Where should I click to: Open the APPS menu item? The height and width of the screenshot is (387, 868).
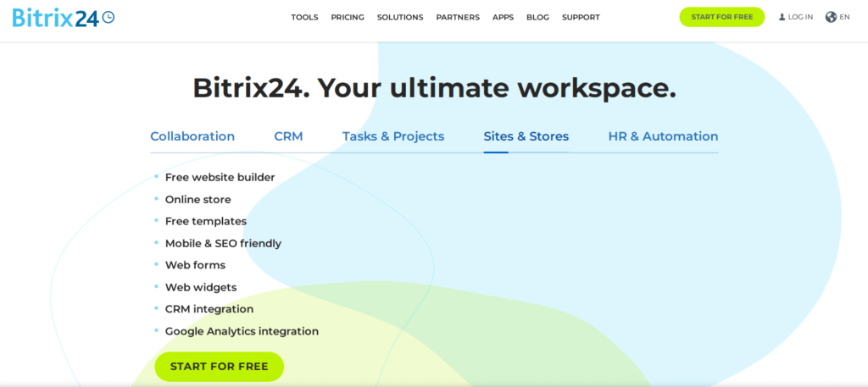(504, 17)
